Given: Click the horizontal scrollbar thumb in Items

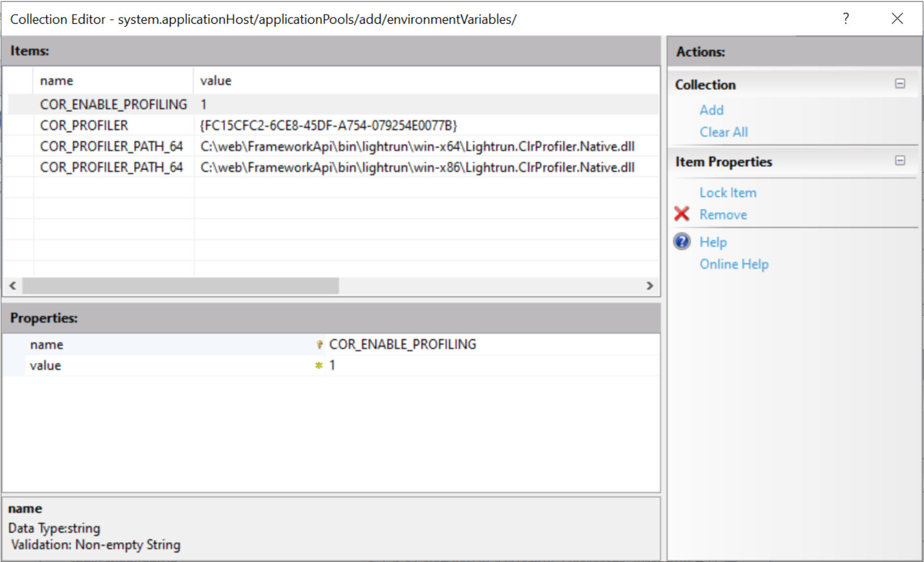Looking at the screenshot, I should [180, 286].
